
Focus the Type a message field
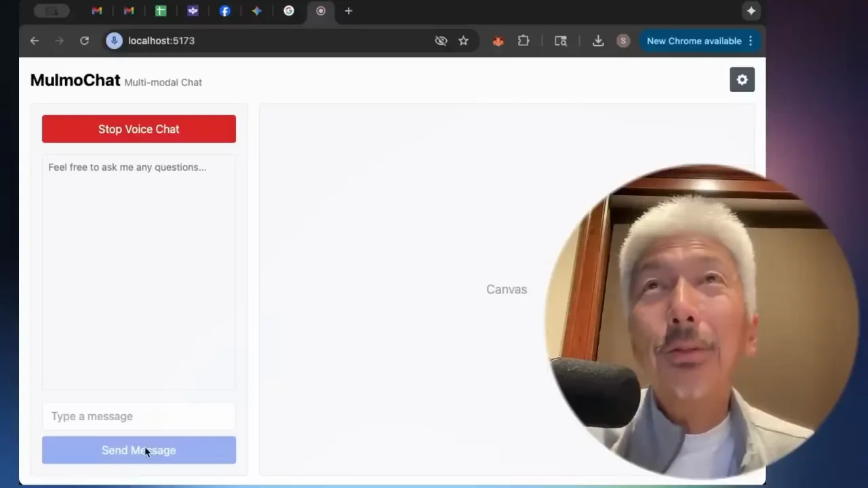(139, 416)
